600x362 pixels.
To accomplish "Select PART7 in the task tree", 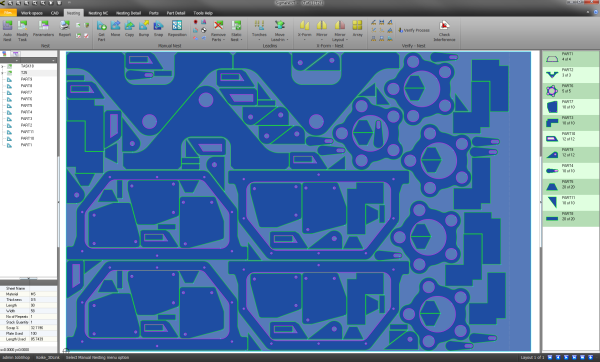I will click(x=26, y=92).
